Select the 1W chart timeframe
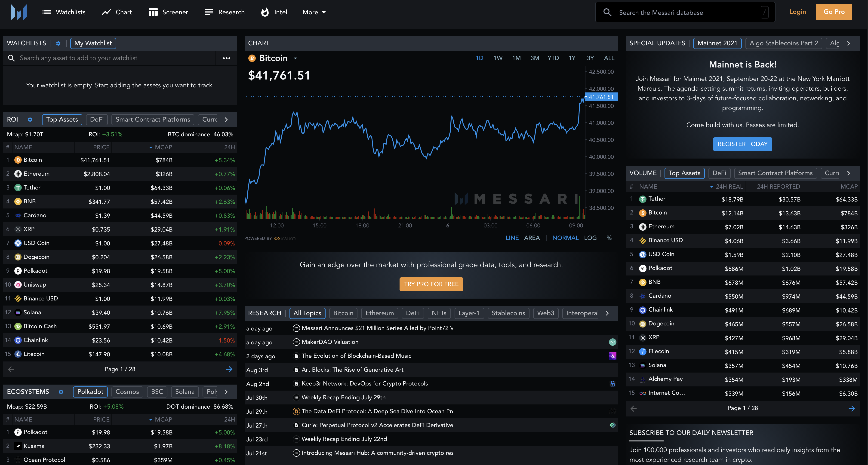The width and height of the screenshot is (868, 465). [498, 58]
